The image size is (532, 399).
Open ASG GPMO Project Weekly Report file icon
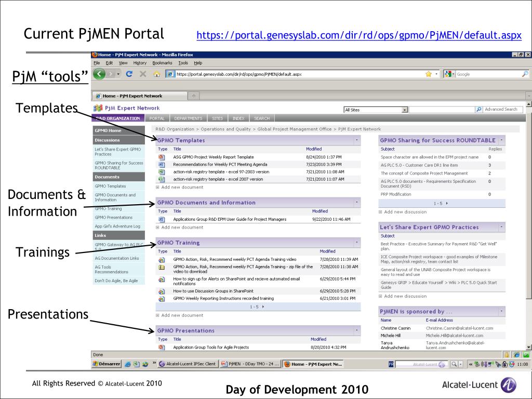coord(162,157)
